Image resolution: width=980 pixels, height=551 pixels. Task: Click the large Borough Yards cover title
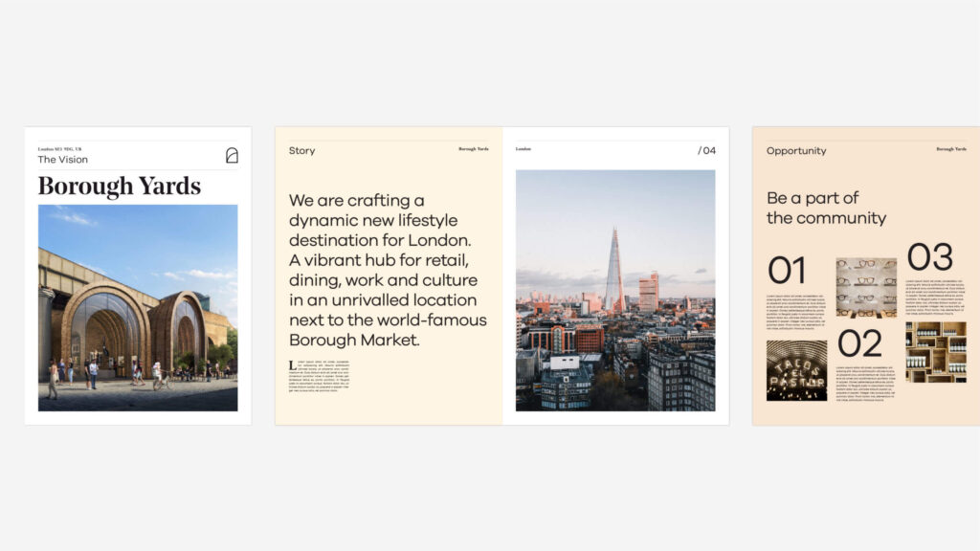pyautogui.click(x=120, y=187)
